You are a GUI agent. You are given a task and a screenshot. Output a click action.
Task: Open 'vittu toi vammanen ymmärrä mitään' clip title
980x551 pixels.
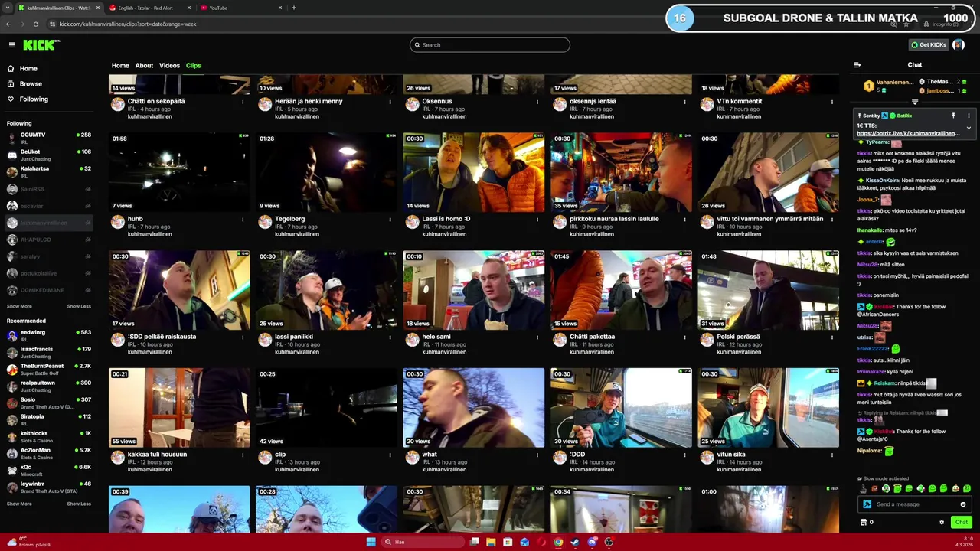[x=769, y=219]
